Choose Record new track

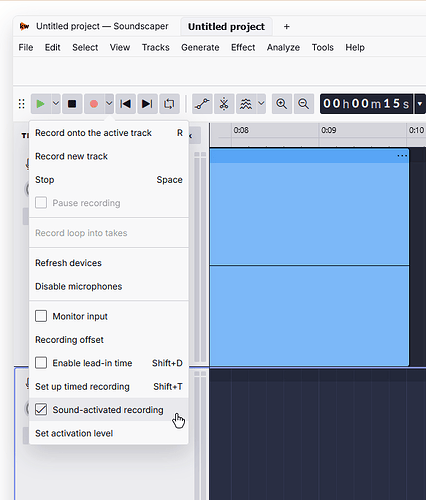point(109,156)
